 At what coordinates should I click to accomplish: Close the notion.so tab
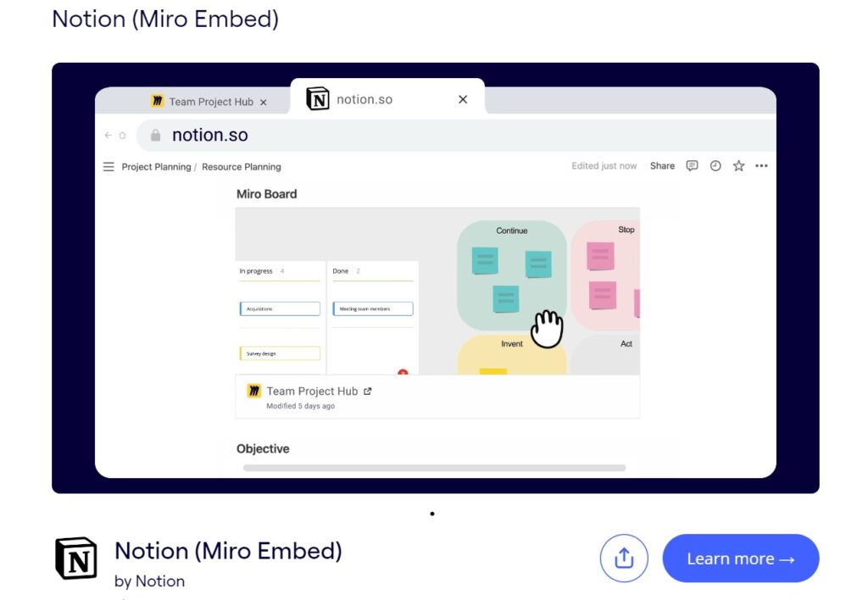[463, 100]
